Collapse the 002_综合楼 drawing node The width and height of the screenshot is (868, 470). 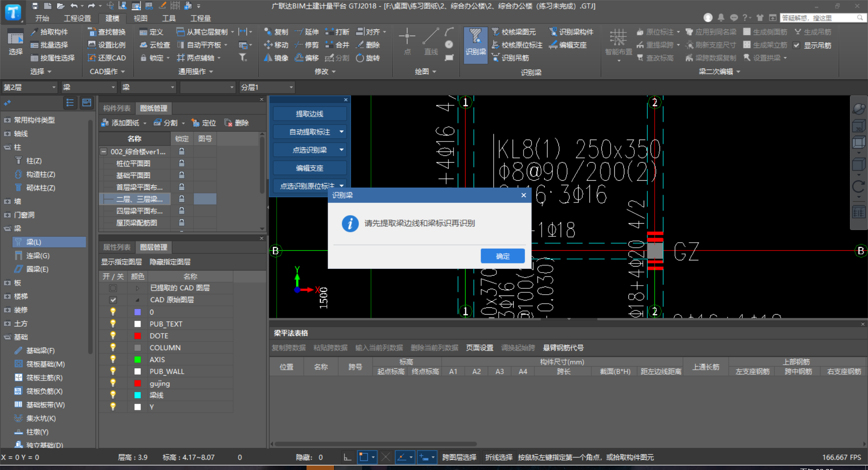click(x=104, y=151)
